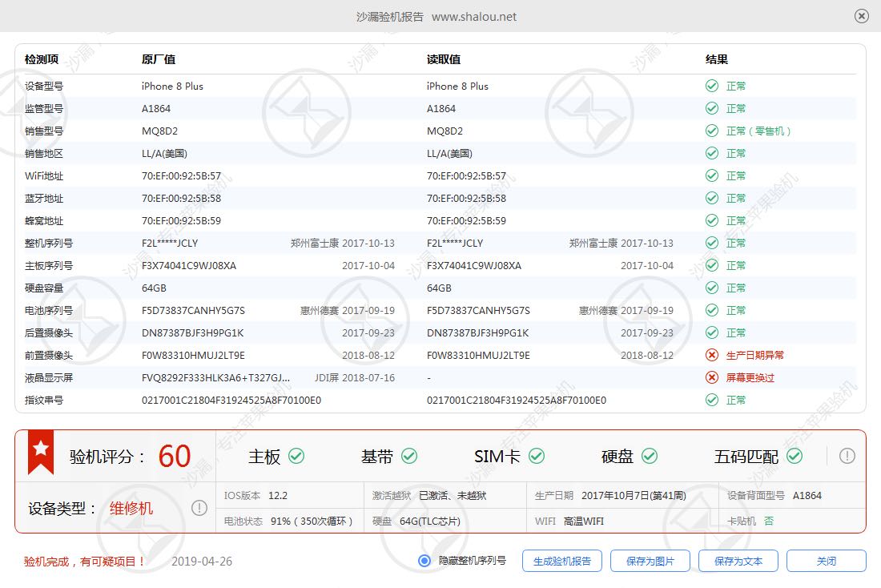Image resolution: width=881 pixels, height=588 pixels.
Task: Click the 设备背面型号 value A1864
Action: coord(807,495)
